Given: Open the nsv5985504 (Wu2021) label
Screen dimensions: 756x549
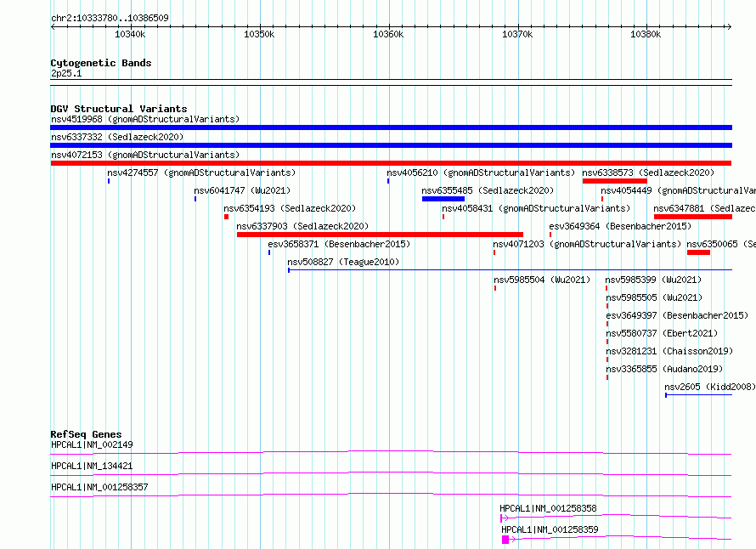Looking at the screenshot, I should coord(542,280).
